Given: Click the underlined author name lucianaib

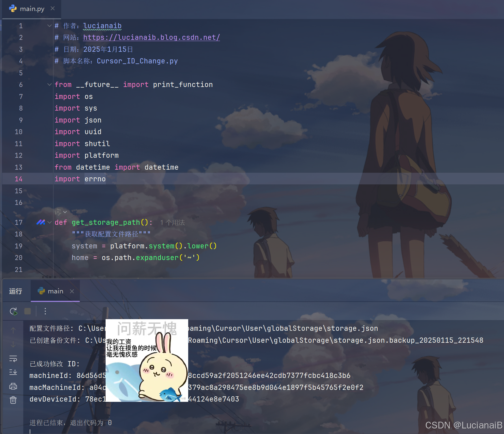Looking at the screenshot, I should 103,26.
